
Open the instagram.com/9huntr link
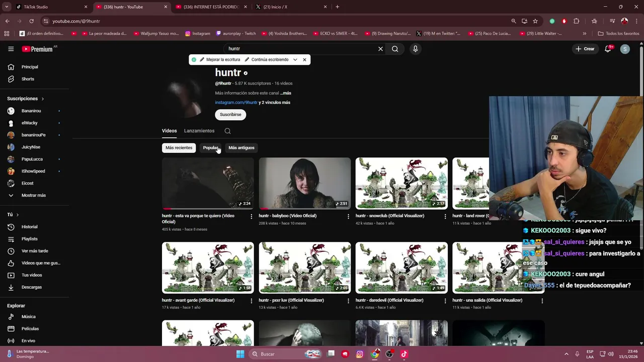(236, 103)
